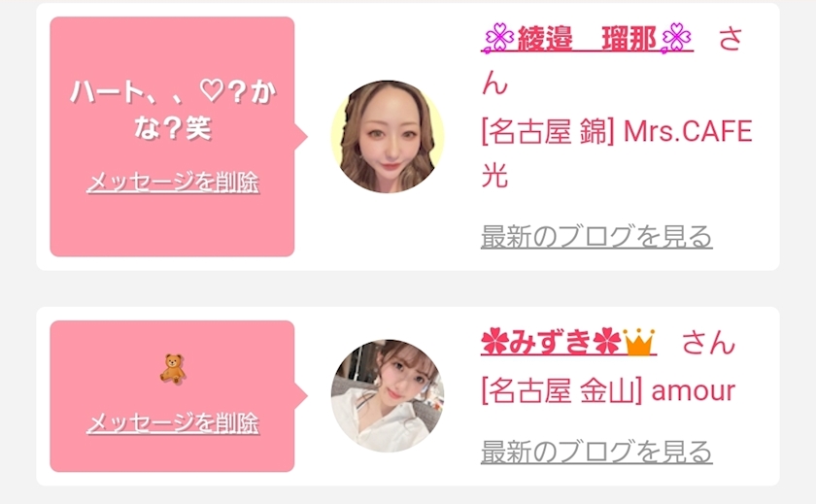View the latest blog of 綾邉 瑠那
Screen dimensions: 816x504
[x=596, y=236]
